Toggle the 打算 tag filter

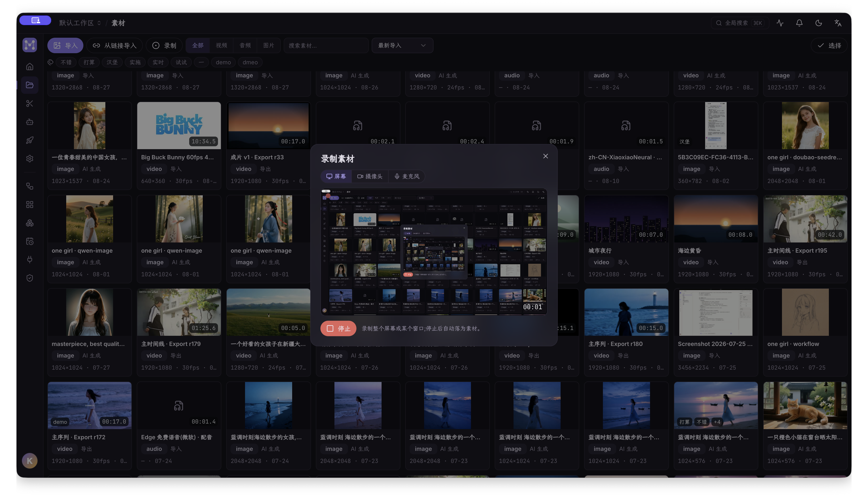pos(89,62)
